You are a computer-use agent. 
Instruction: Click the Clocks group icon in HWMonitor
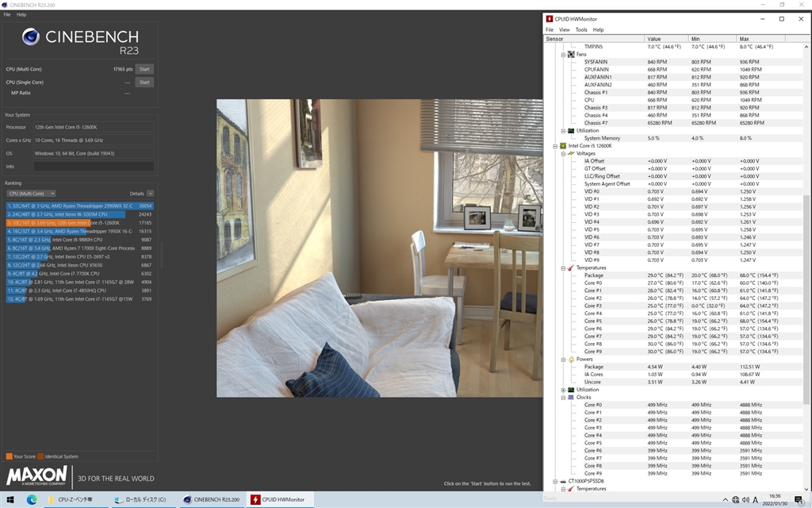[571, 397]
